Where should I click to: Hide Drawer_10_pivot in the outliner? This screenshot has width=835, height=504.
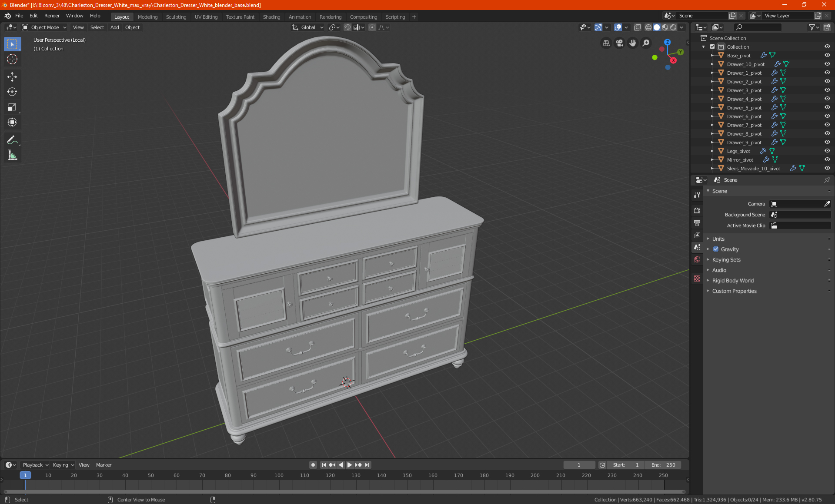[x=827, y=64]
